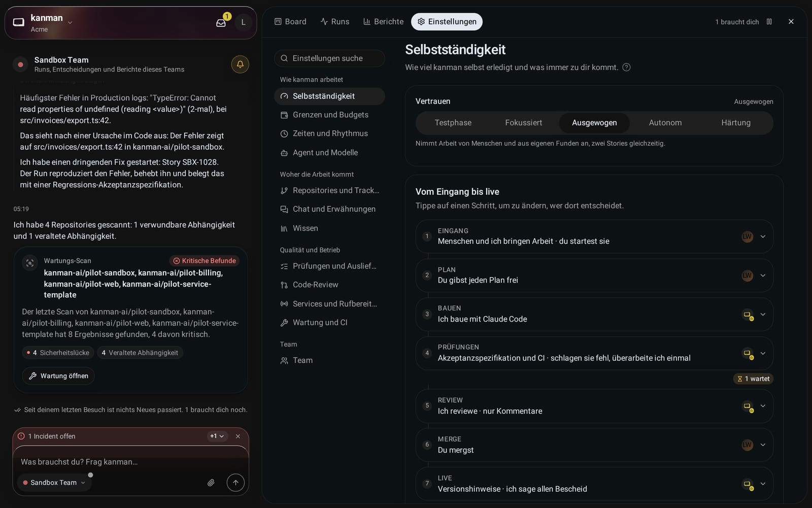Screen dimensions: 812x508
Task: Expand the EINGANG step chevron
Action: (763, 237)
